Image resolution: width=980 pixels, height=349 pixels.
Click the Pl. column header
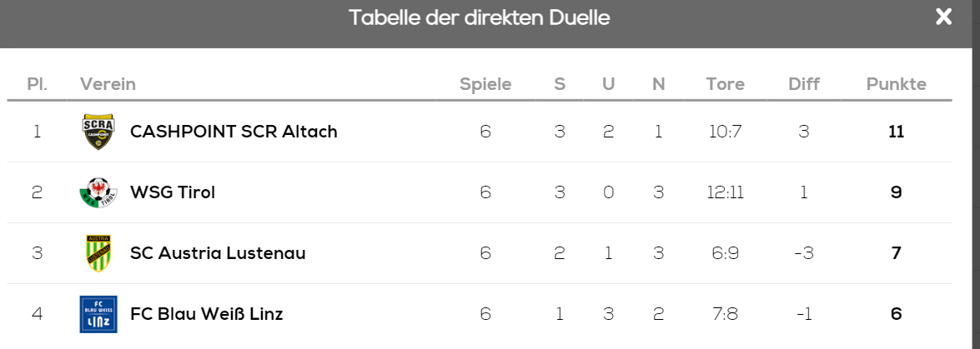coord(38,84)
